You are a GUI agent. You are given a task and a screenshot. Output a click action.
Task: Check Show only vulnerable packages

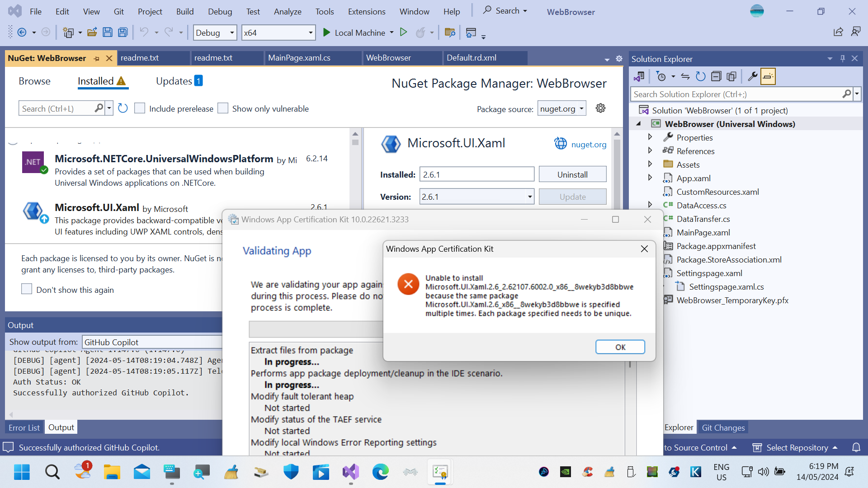tap(222, 108)
